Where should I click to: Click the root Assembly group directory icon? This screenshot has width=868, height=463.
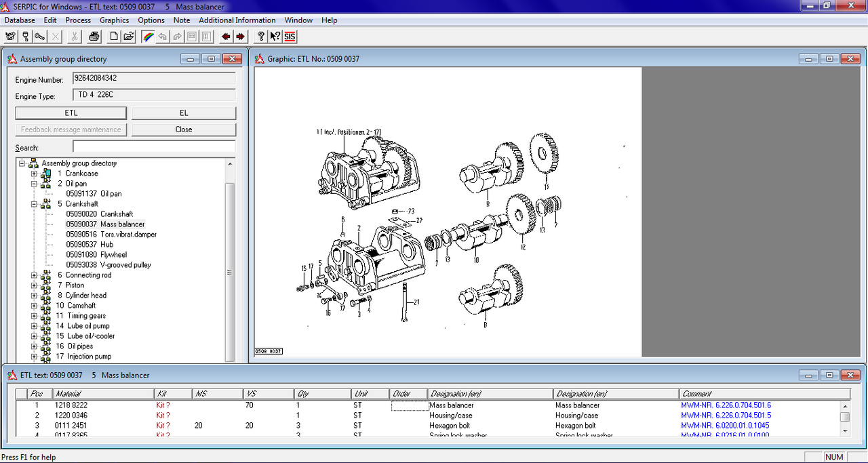tap(33, 163)
